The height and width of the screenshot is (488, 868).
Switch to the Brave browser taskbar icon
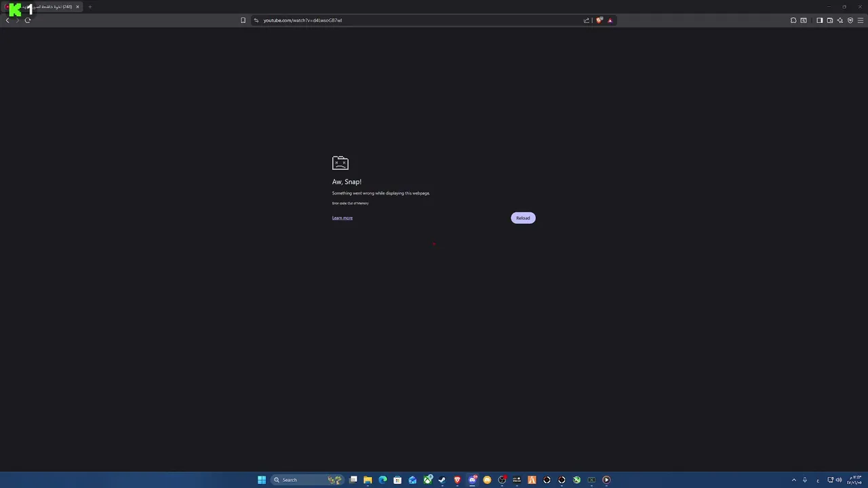pos(457,480)
